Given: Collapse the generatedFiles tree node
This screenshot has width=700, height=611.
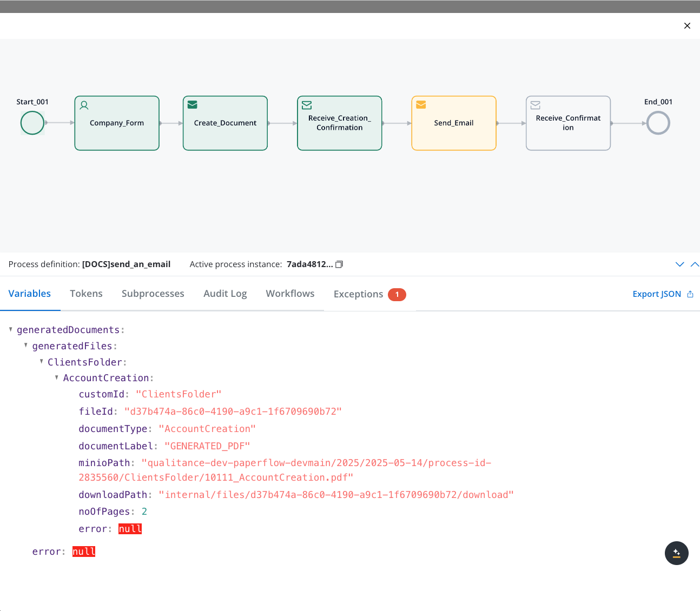Looking at the screenshot, I should (26, 345).
